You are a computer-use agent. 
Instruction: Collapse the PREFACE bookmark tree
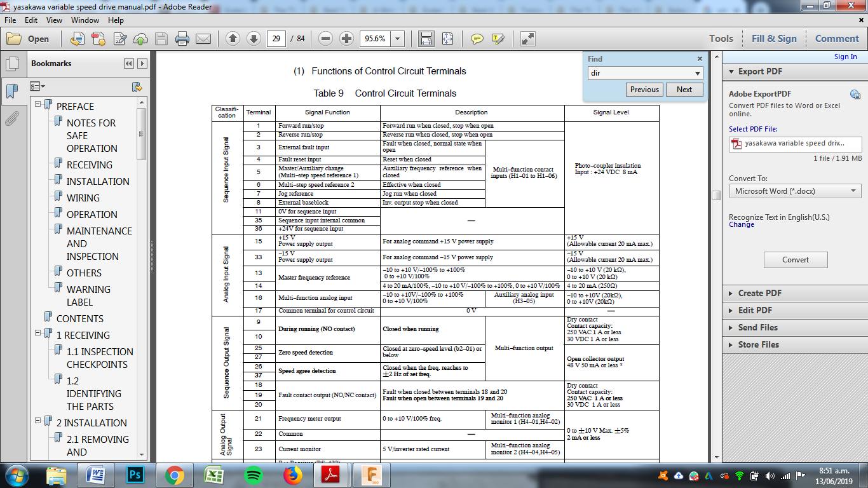tap(38, 104)
